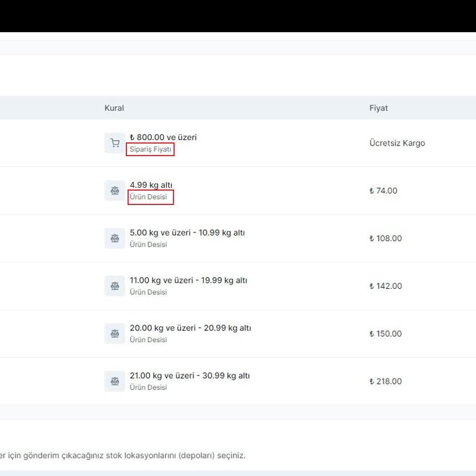
Task: Open the 11.00 kg ve üzeri - 19.99 kg rule
Action: (x=188, y=281)
